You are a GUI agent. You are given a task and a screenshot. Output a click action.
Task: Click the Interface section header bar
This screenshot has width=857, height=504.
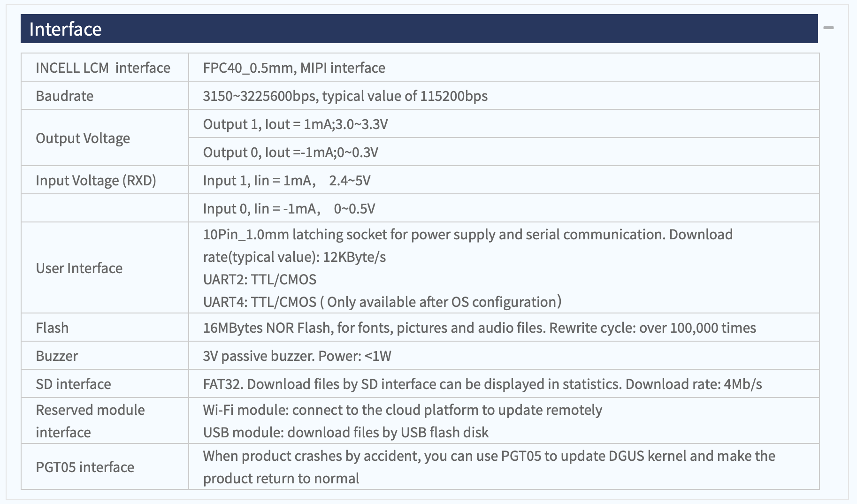pyautogui.click(x=419, y=29)
